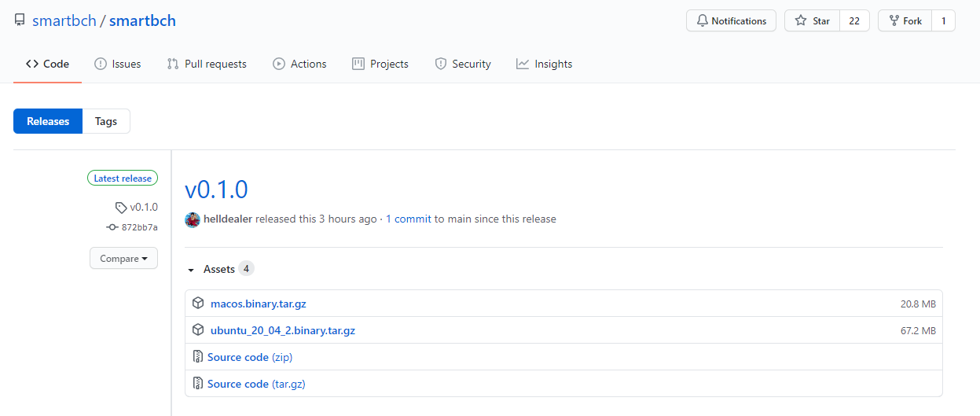
Task: Click the package icon beside macos.binary.tar.gz
Action: pos(198,304)
